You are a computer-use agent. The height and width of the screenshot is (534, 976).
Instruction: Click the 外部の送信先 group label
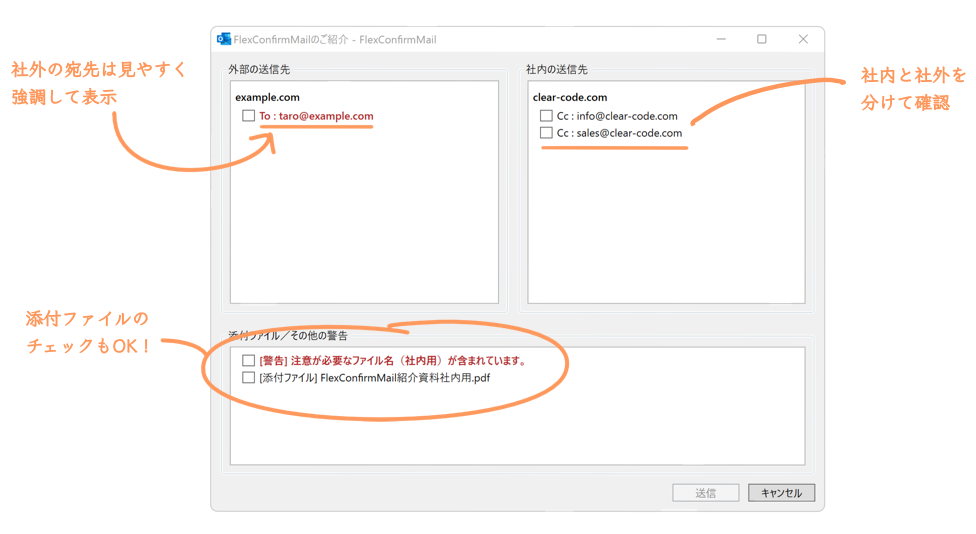coord(259,70)
